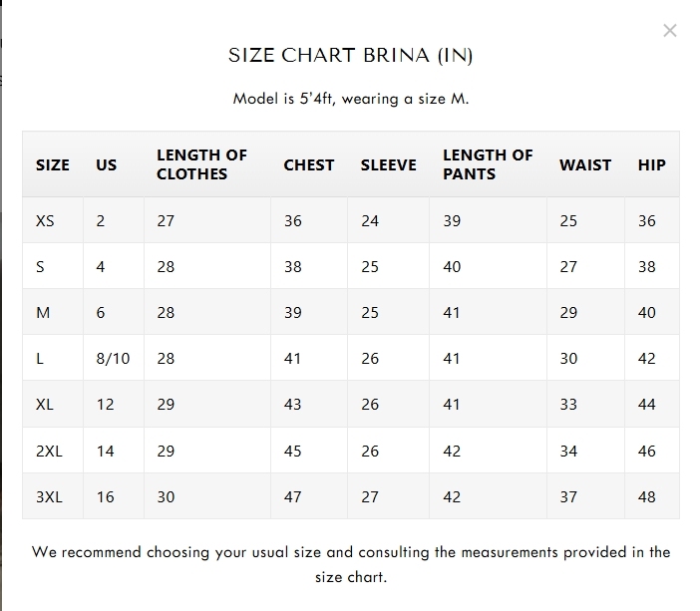Click the 3XL size row label
The width and height of the screenshot is (700, 611).
49,496
